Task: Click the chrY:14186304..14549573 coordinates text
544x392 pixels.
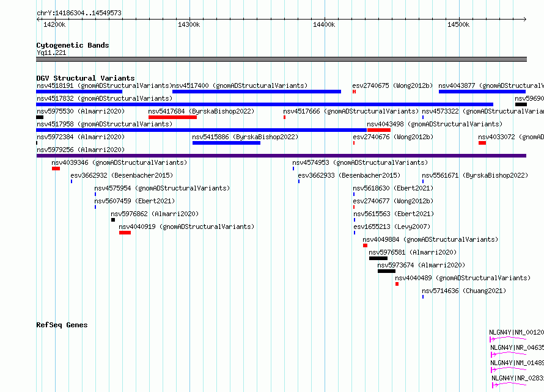Action: 79,13
